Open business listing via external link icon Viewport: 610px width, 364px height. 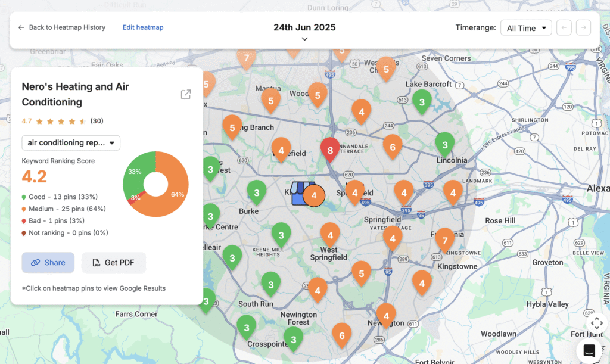[x=186, y=94]
